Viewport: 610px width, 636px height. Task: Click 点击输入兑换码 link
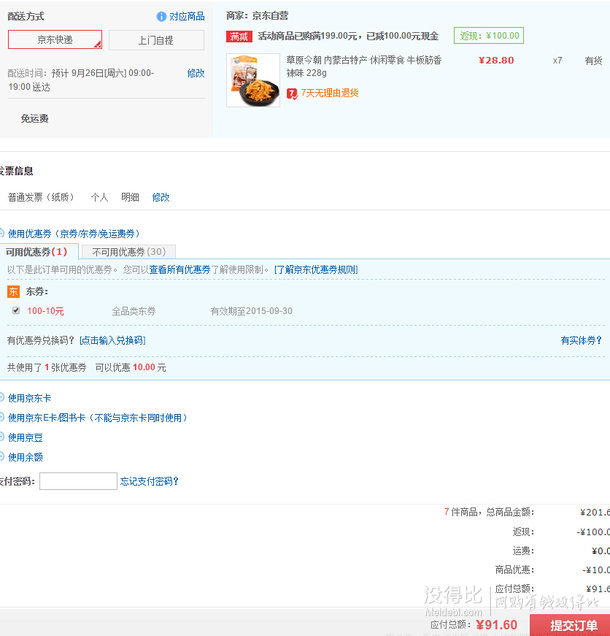click(x=112, y=340)
